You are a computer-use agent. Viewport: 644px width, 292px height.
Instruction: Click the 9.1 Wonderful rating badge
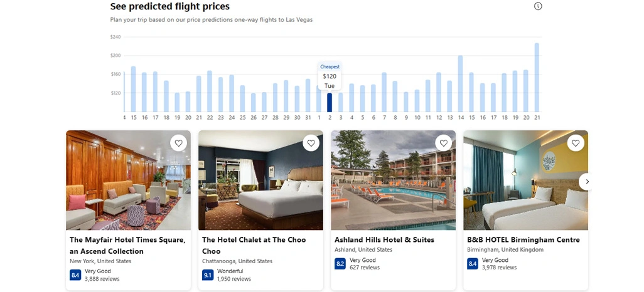pyautogui.click(x=208, y=274)
